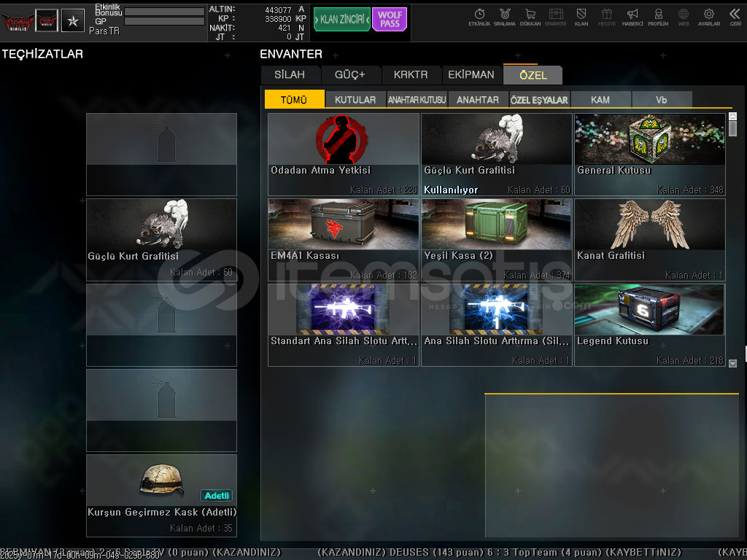747x560 pixels.
Task: Click the Klan Zinciri button
Action: [341, 20]
